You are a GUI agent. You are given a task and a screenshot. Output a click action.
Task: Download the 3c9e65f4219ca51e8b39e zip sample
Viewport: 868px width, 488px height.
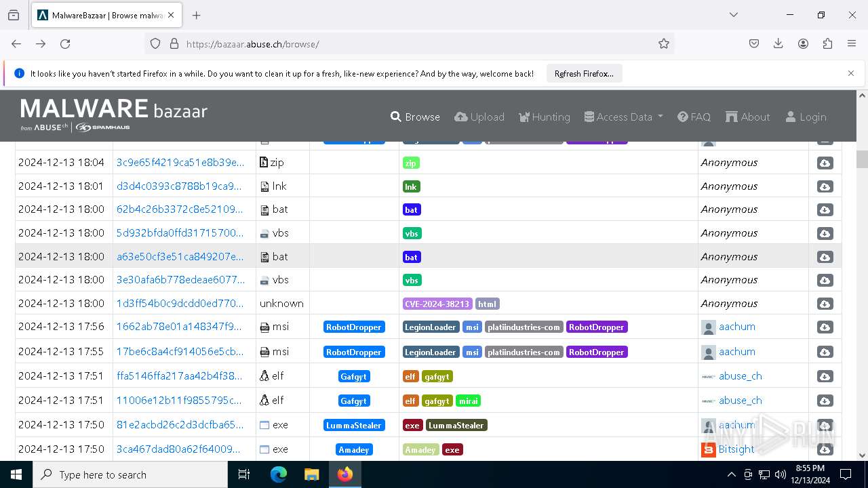[825, 163]
